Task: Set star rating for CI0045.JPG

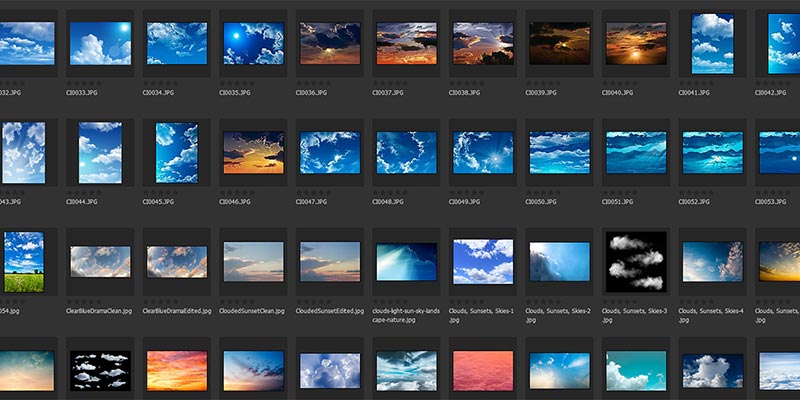Action: [x=161, y=193]
